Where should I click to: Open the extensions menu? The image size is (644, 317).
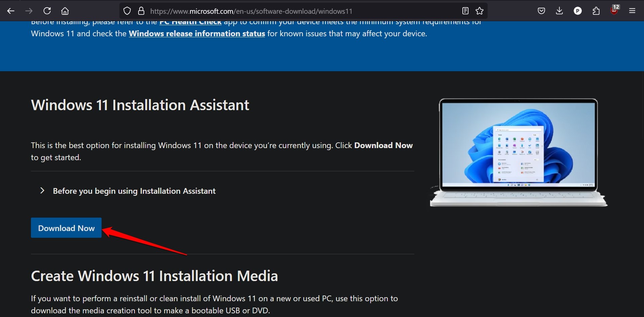[596, 11]
